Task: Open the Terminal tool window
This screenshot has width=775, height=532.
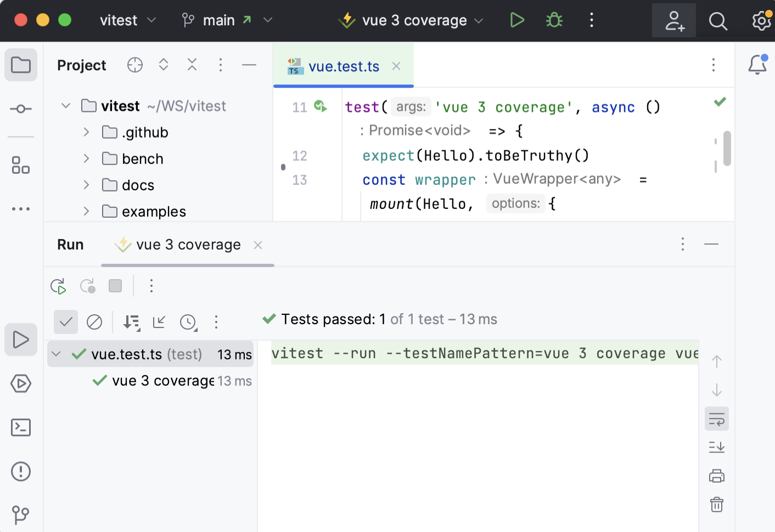Action: (x=21, y=427)
